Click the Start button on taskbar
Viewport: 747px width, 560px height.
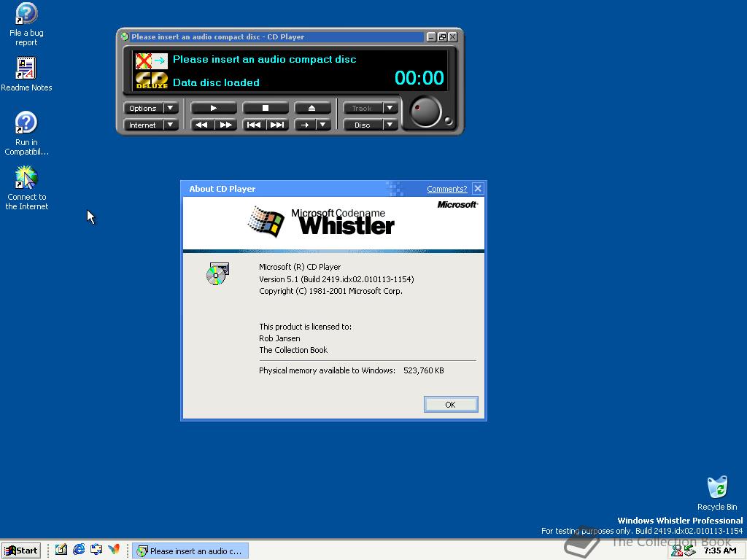pyautogui.click(x=21, y=551)
